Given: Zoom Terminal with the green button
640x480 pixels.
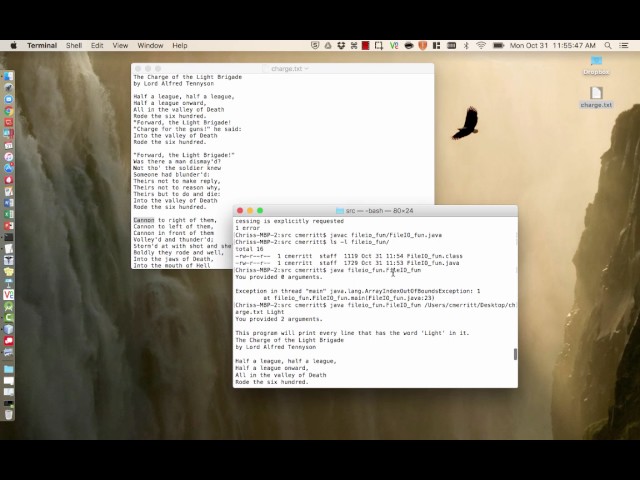Looking at the screenshot, I should 260,211.
